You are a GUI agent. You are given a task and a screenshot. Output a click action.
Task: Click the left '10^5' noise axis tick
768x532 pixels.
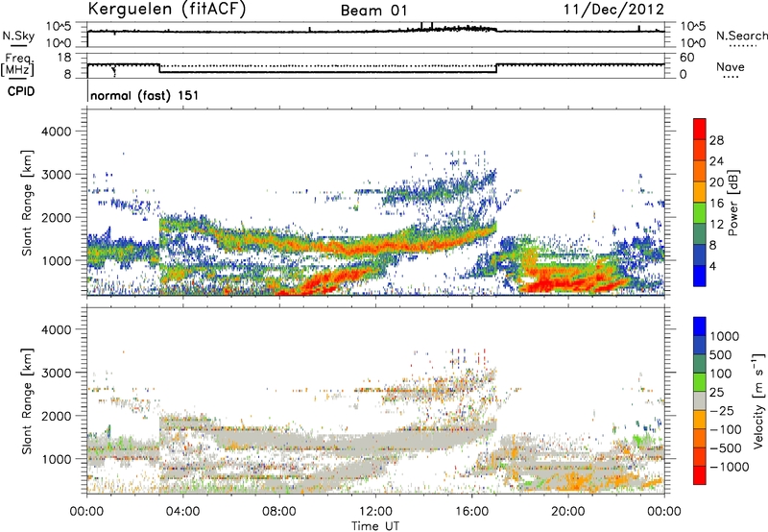(59, 27)
